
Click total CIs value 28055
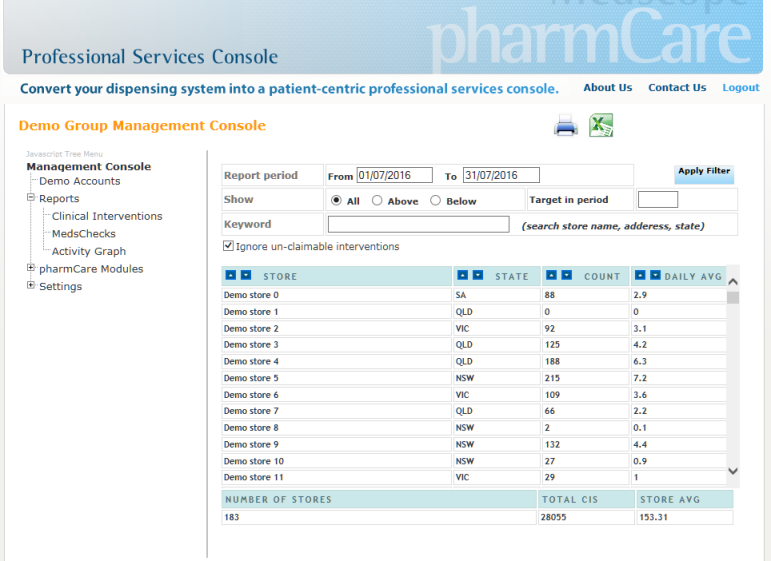554,517
